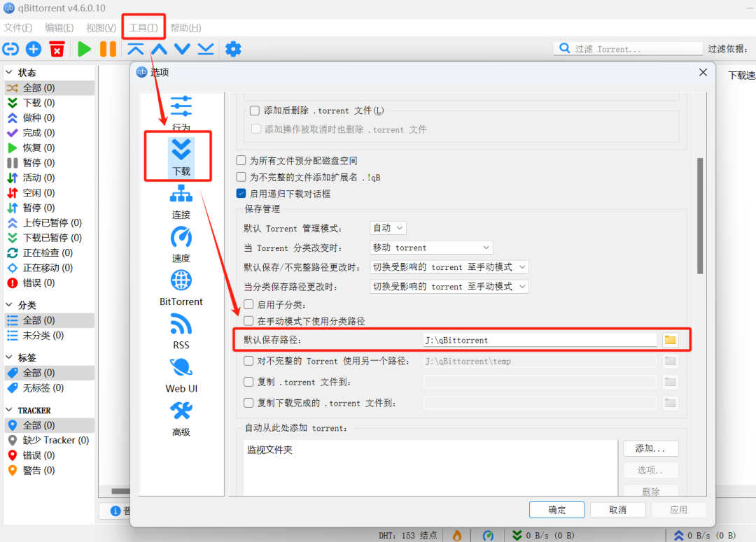
Task: Click the 应用 button
Action: [678, 510]
